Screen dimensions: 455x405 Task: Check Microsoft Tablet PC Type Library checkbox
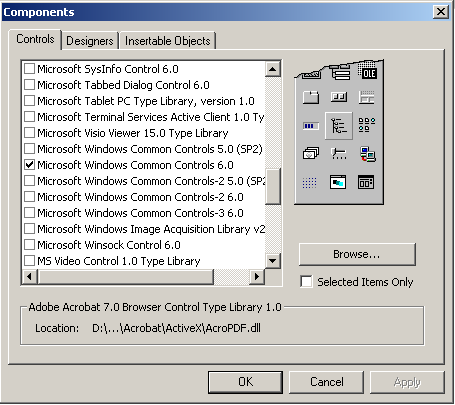pos(29,101)
